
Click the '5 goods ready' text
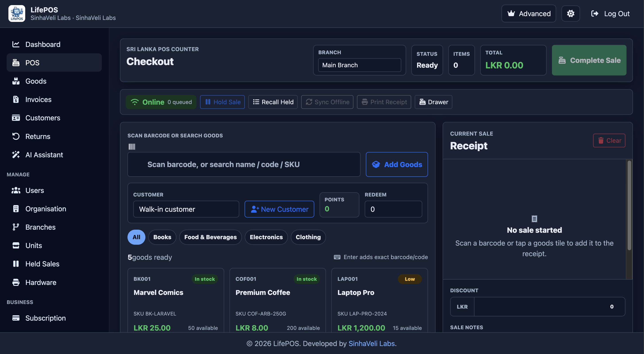tap(150, 257)
